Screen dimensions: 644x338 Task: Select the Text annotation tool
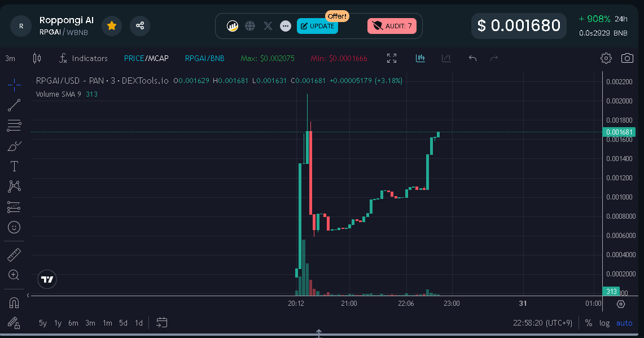click(x=14, y=166)
